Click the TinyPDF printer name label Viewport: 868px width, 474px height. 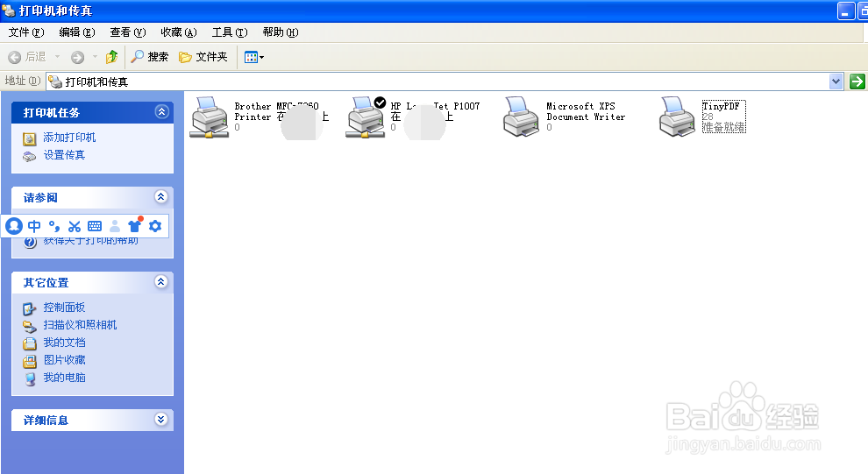coord(721,106)
